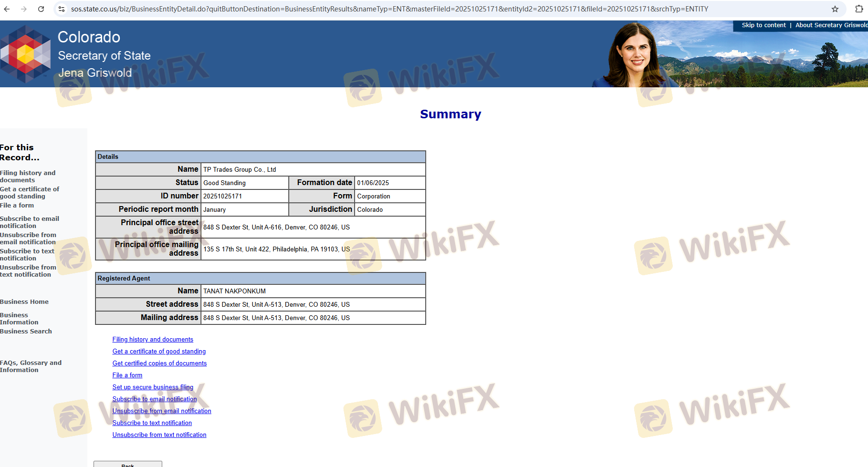Click the browser forward arrow icon
The height and width of the screenshot is (467, 868).
coord(24,9)
